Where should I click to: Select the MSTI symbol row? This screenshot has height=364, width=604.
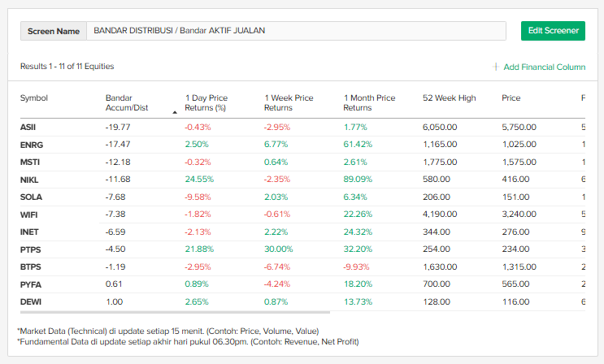29,162
